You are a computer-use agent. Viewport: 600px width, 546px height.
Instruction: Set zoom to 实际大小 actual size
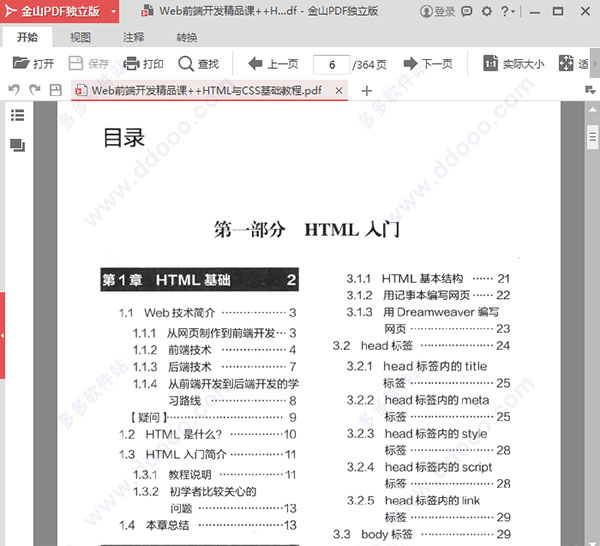[514, 64]
